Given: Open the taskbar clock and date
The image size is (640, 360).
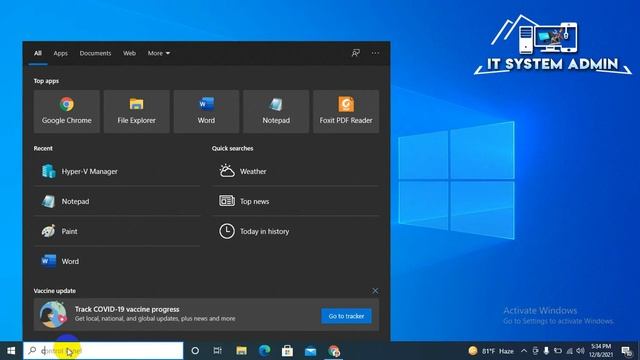Looking at the screenshot, I should (601, 351).
